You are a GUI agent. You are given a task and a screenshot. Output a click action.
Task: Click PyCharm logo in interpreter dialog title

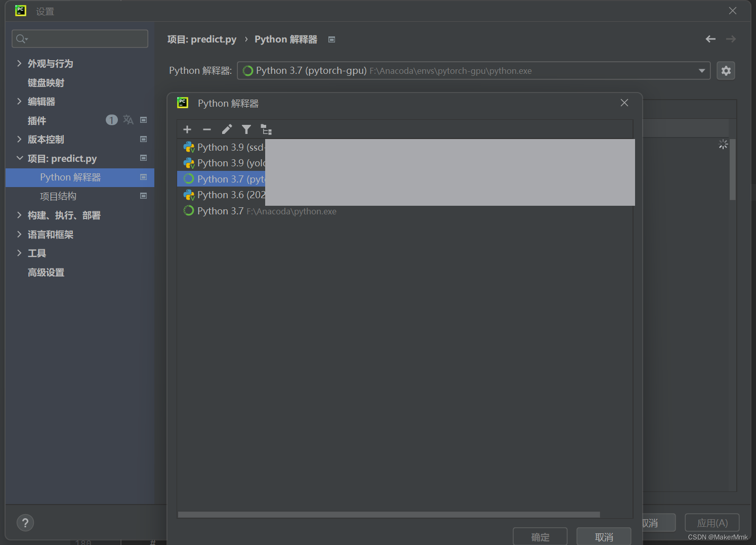[x=183, y=103]
